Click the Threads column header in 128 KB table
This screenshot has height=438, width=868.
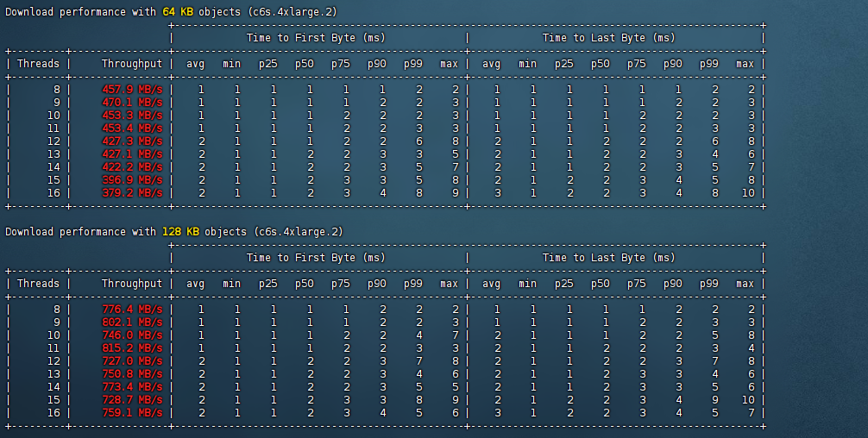38,284
